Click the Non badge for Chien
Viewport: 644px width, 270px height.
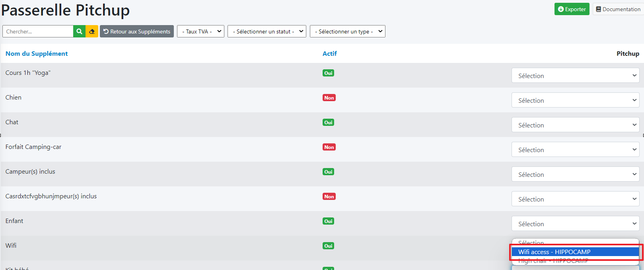329,98
